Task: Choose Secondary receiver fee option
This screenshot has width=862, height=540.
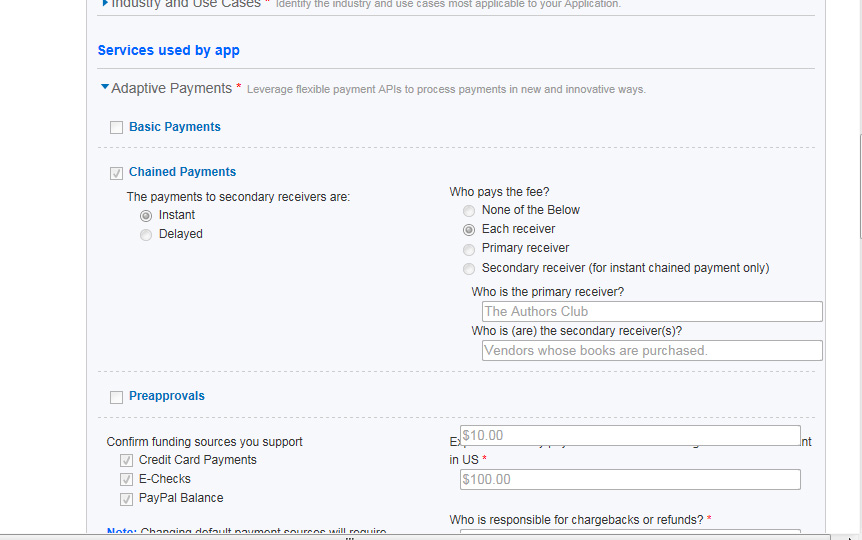Action: click(x=469, y=269)
